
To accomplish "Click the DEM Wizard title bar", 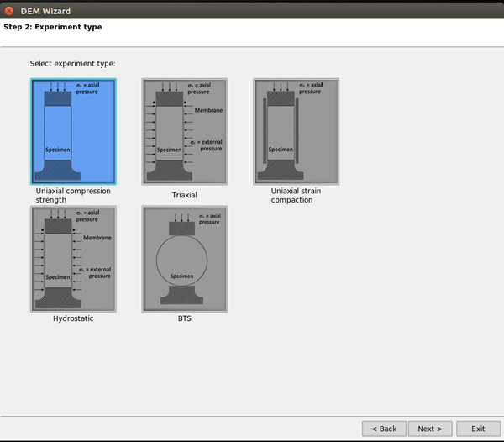I will pyautogui.click(x=252, y=10).
